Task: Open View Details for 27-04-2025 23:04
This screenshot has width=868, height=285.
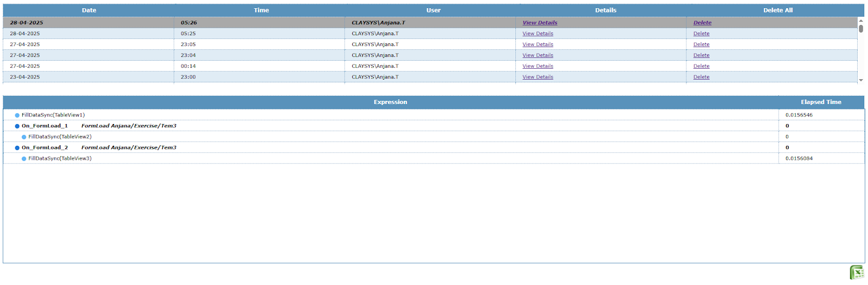Action: [x=538, y=55]
